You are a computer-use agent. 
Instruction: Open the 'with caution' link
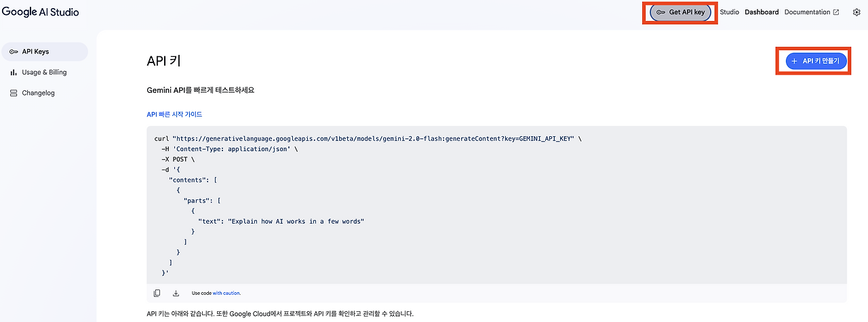[x=226, y=294]
